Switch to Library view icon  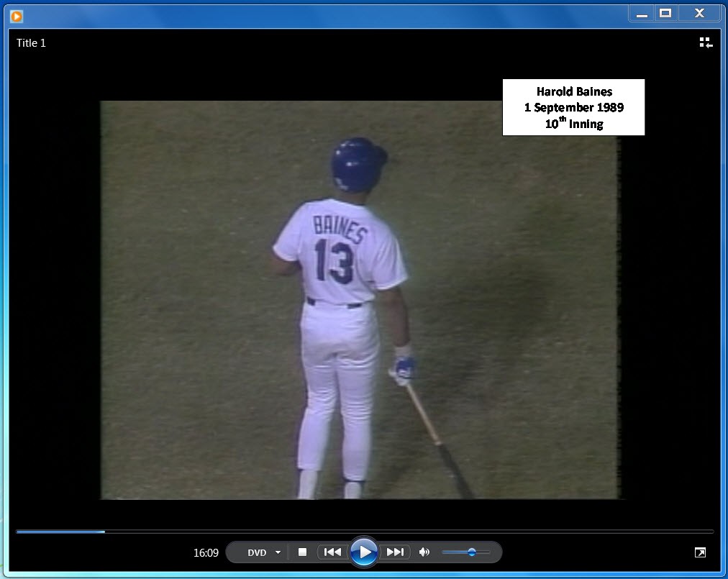(x=706, y=42)
